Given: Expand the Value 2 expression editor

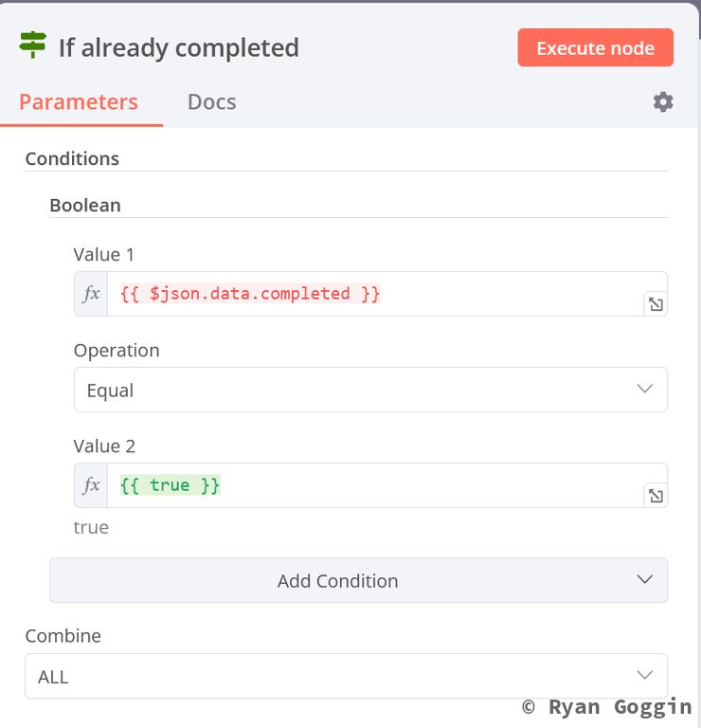Looking at the screenshot, I should pos(656,496).
